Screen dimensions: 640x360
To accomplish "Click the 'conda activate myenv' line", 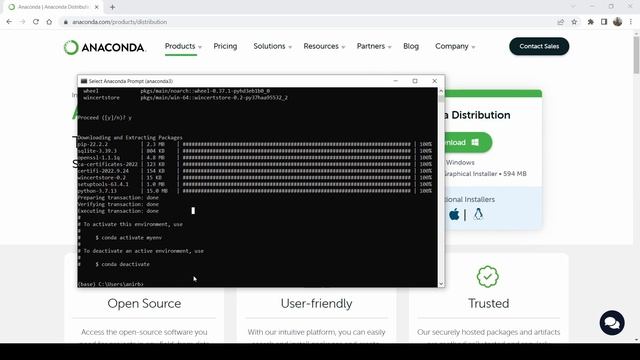I will pyautogui.click(x=129, y=238).
